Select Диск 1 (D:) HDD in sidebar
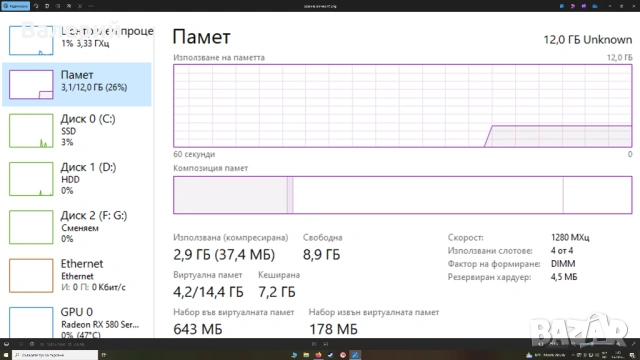This screenshot has height=360, width=640. pyautogui.click(x=77, y=179)
